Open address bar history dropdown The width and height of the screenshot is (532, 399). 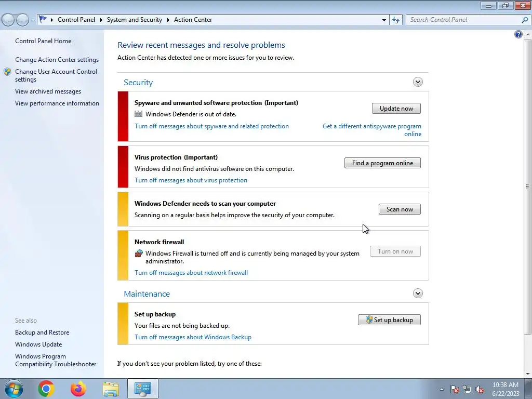point(384,20)
